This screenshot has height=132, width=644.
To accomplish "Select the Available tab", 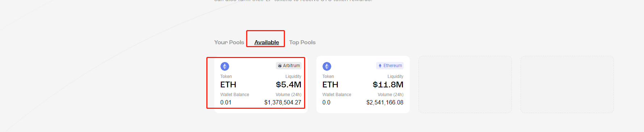I will click(x=267, y=42).
